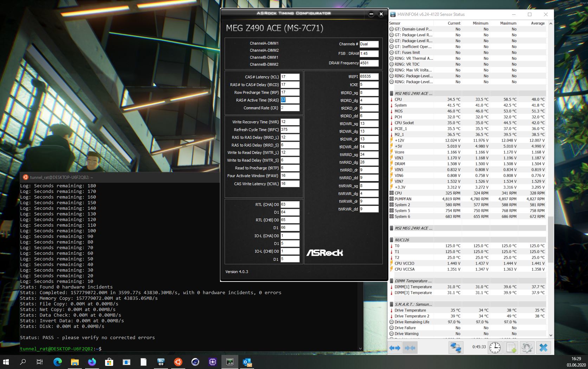Open the Windows Start menu
This screenshot has height=369, width=588.
click(x=6, y=362)
